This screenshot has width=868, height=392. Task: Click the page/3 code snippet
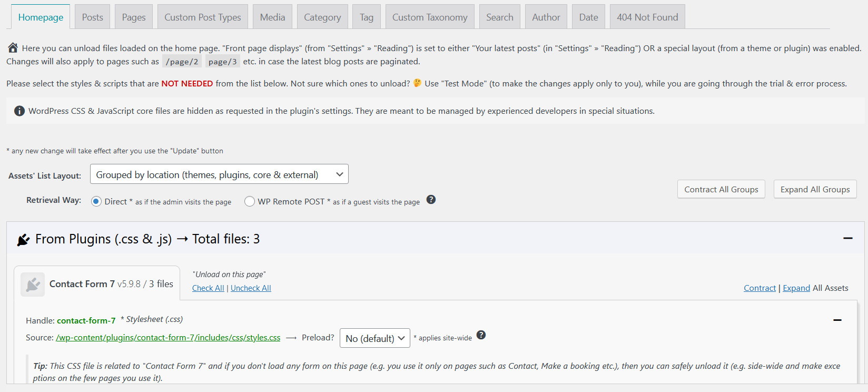click(x=222, y=62)
